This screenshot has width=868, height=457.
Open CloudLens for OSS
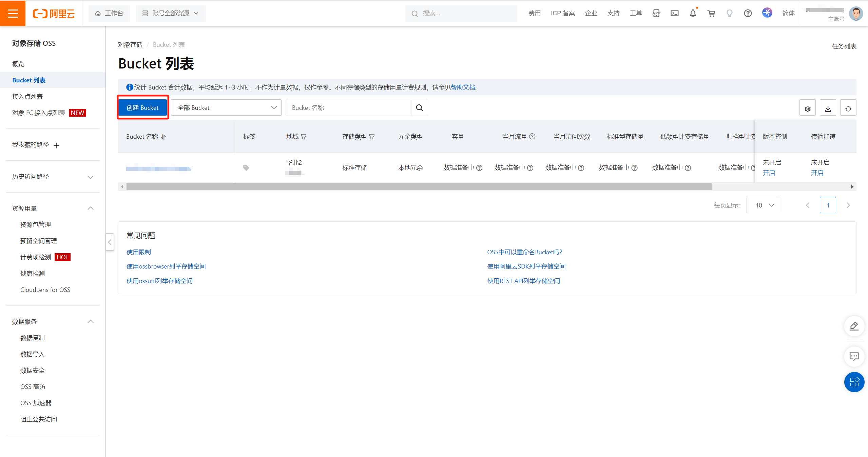click(45, 290)
